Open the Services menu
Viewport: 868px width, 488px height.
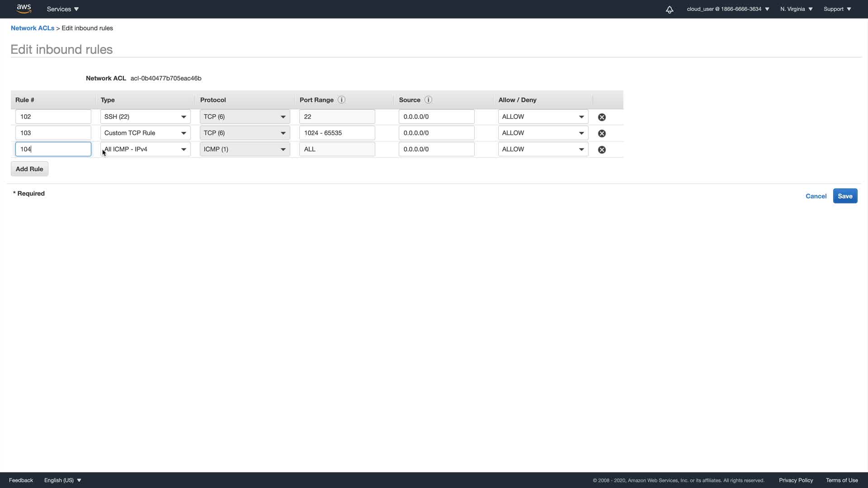tap(63, 9)
